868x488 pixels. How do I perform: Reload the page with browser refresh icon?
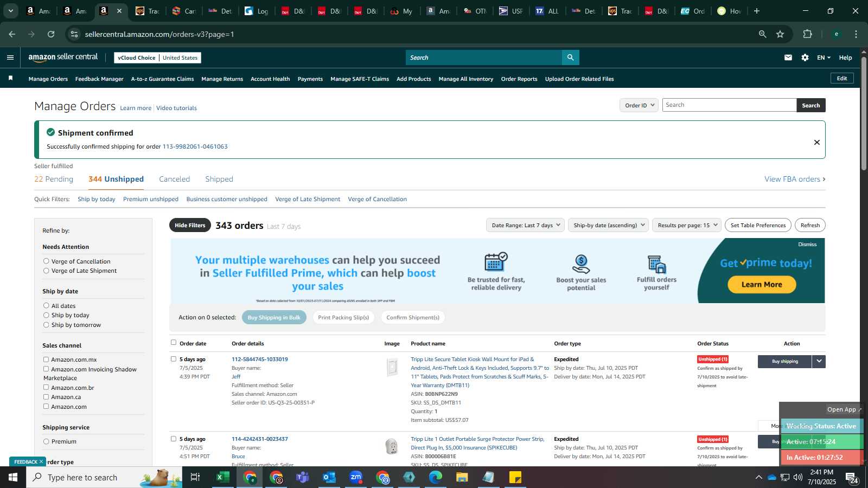tap(51, 34)
